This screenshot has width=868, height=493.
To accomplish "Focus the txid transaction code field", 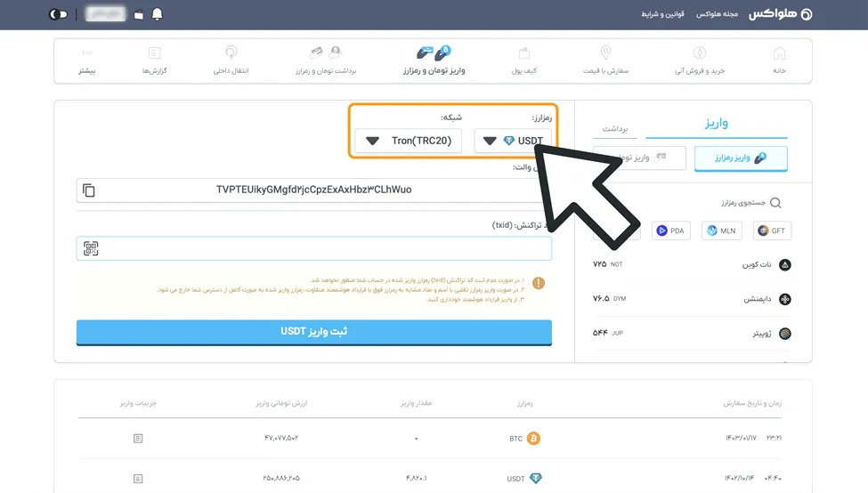I will tap(314, 248).
